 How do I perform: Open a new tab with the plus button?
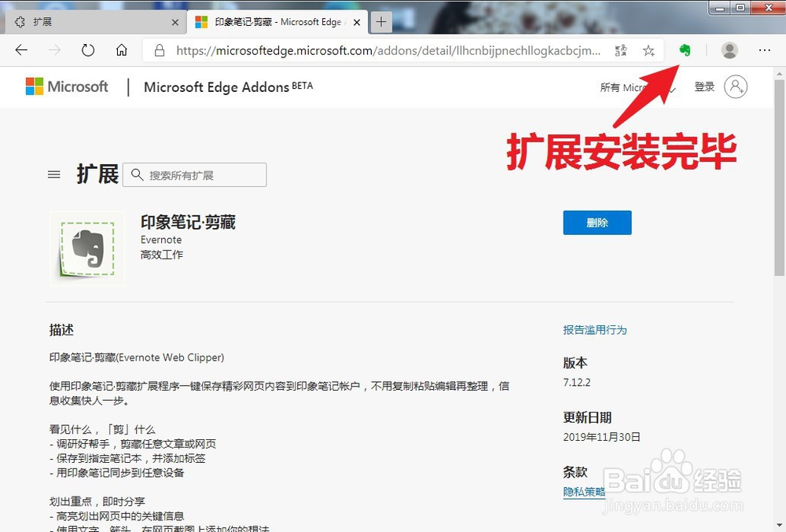381,22
